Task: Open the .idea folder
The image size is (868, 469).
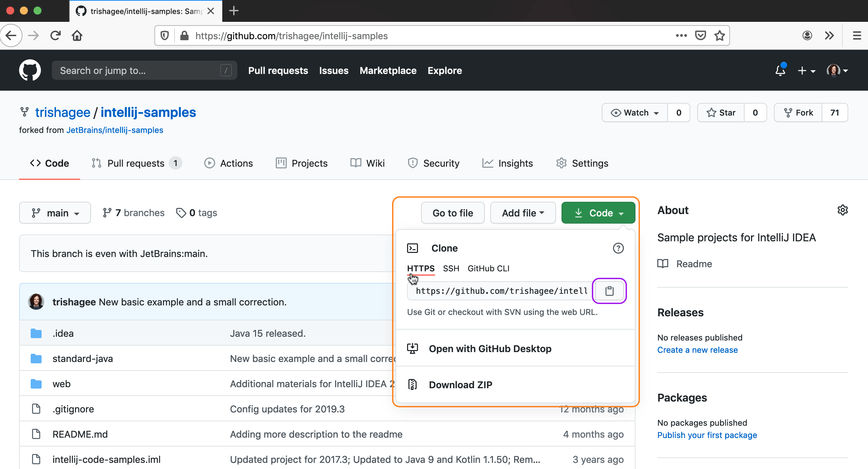Action: pyautogui.click(x=63, y=333)
